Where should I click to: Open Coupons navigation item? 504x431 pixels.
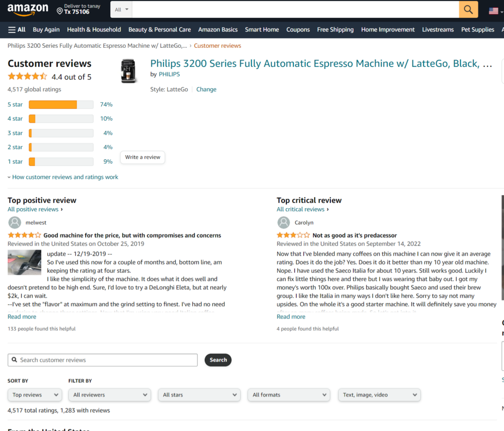click(x=298, y=30)
